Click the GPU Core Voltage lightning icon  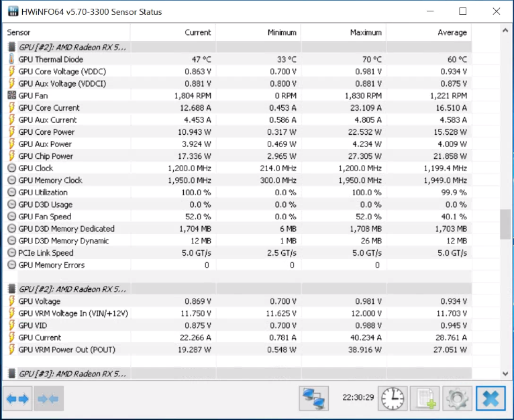coord(11,71)
